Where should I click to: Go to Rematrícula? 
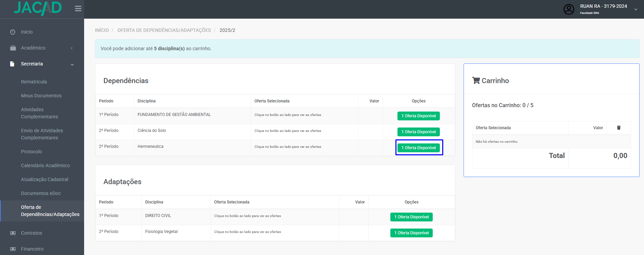[x=34, y=82]
